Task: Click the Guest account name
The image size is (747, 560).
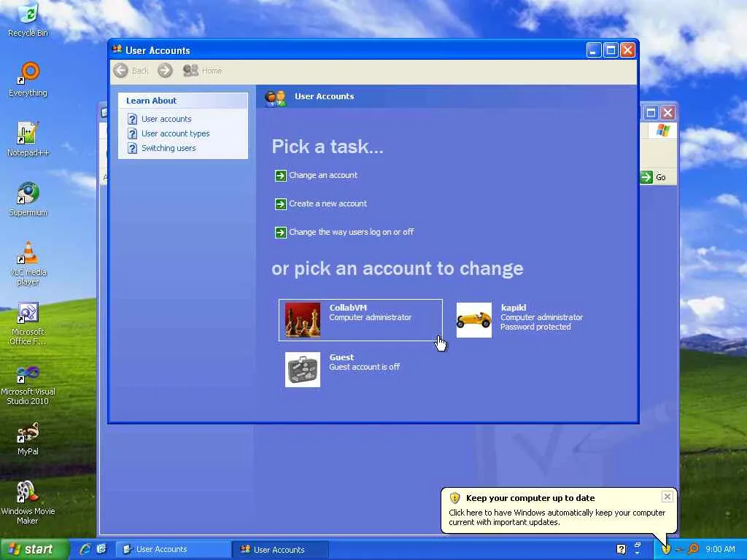Action: pyautogui.click(x=341, y=357)
